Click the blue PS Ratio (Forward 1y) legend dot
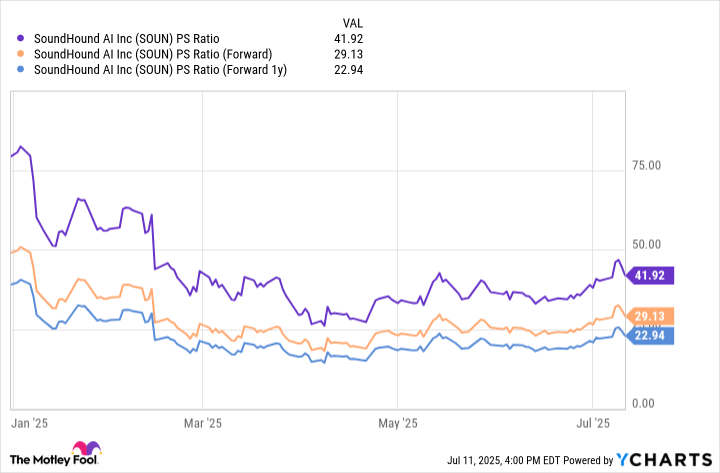Image resolution: width=720 pixels, height=473 pixels. (20, 70)
